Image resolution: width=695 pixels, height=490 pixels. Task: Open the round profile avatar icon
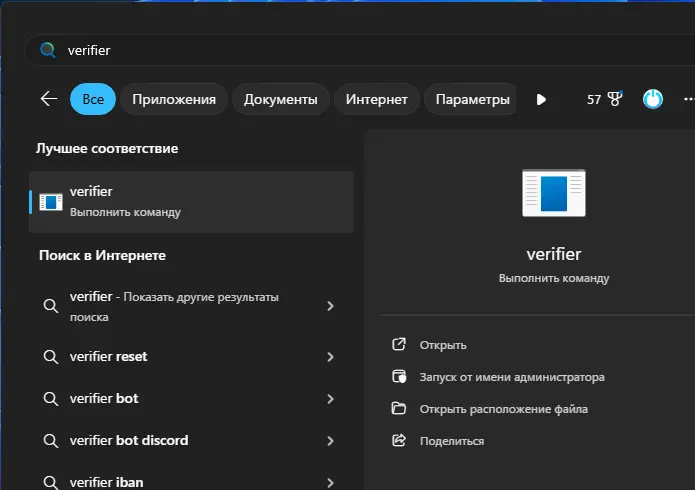(653, 99)
